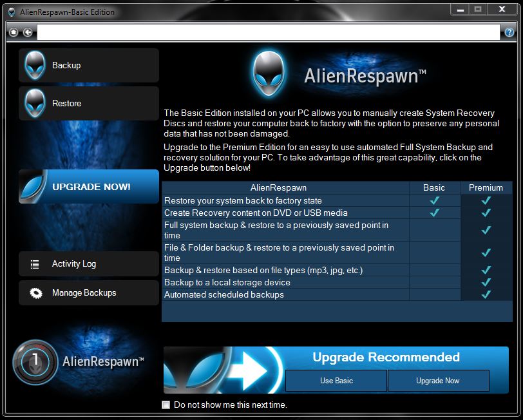Screen dimensions: 523x420
Task: Click Premium checkmark for file types backup
Action: (x=486, y=269)
